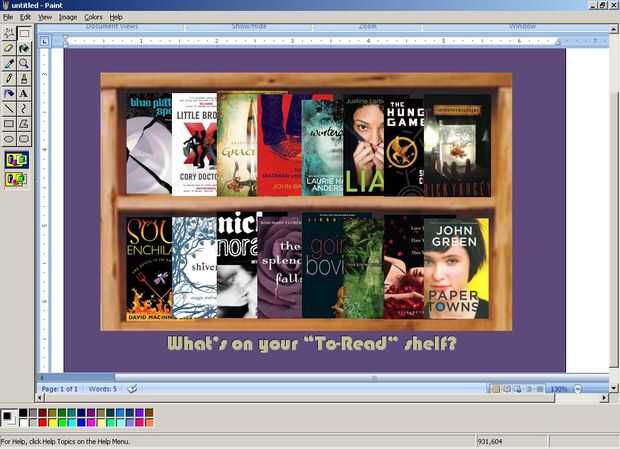Choose the light gray swatch
Viewport: 620px width, 450px height.
pyautogui.click(x=33, y=422)
